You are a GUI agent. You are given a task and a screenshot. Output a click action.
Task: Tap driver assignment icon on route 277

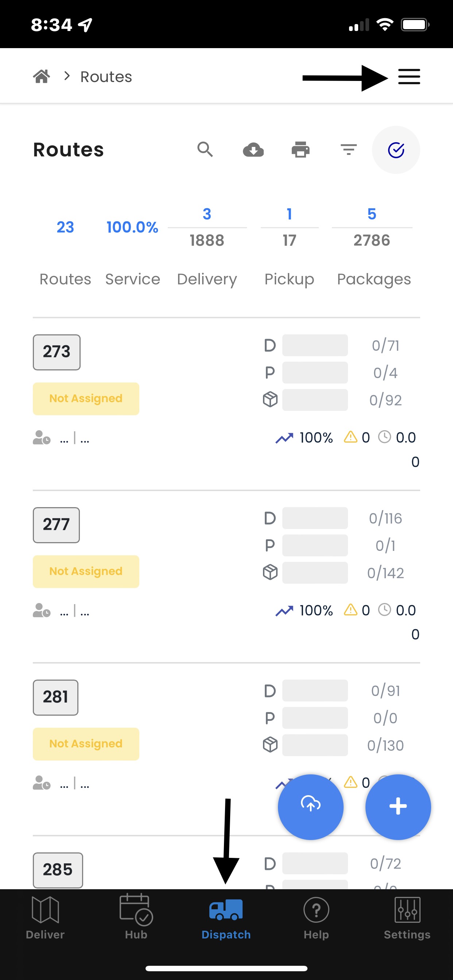click(42, 610)
